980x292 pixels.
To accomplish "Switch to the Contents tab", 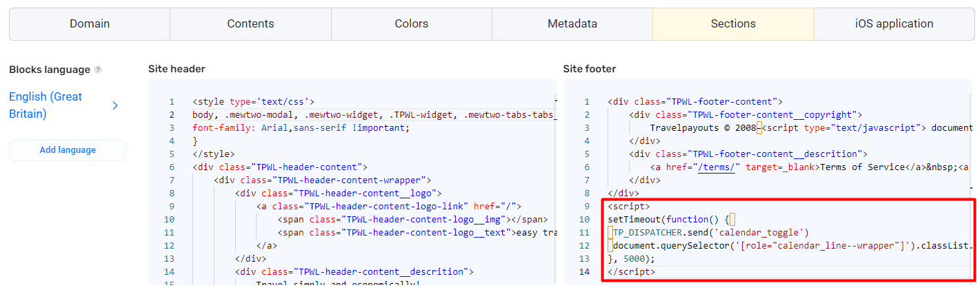I will tap(251, 24).
